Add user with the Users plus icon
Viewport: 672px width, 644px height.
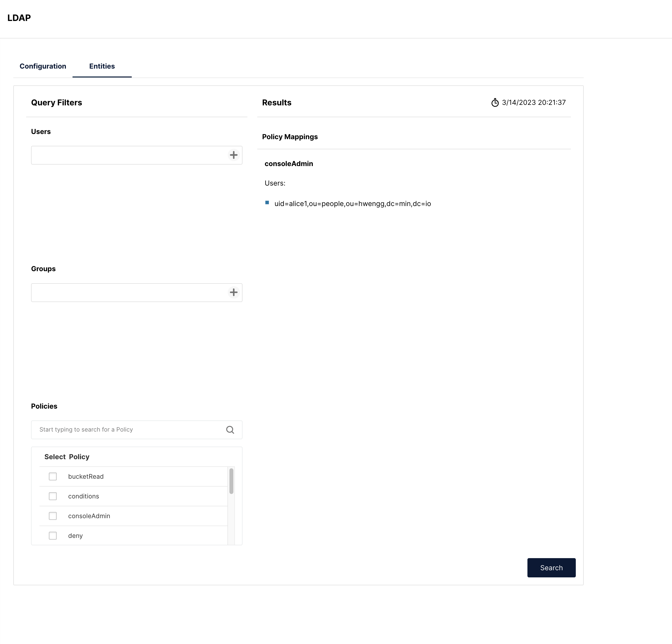[233, 155]
